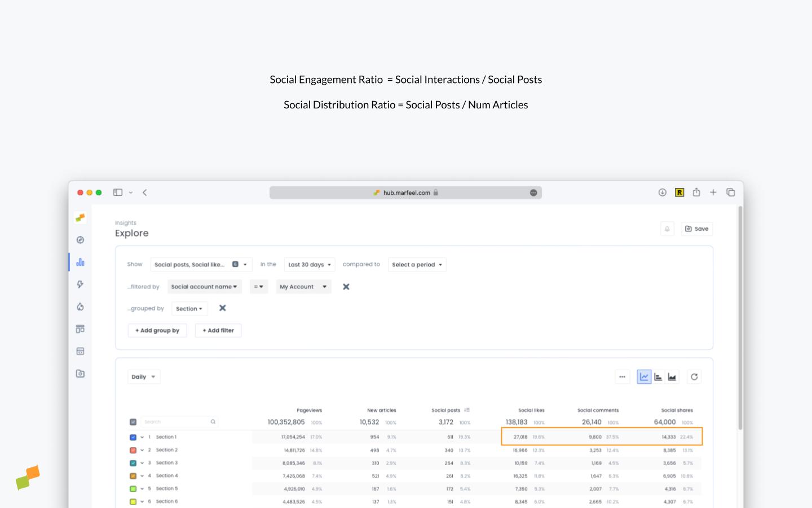Open the more options ellipsis icon above the chart
The height and width of the screenshot is (508, 812).
tap(623, 376)
